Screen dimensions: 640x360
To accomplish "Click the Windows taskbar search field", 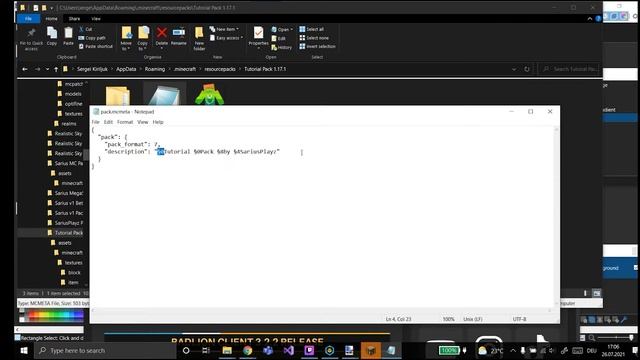I will [x=106, y=351].
